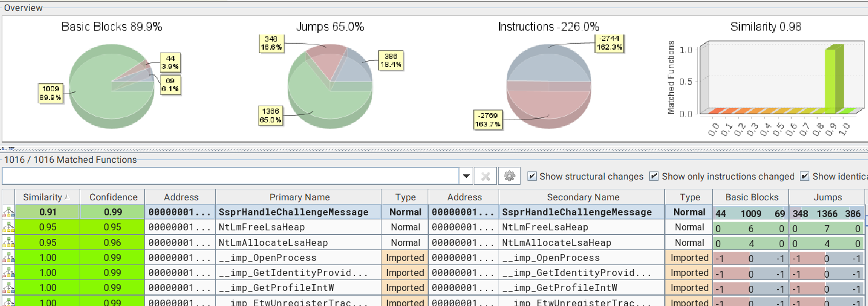Click the flow graph icon for __imp_OpenProcess row
This screenshot has width=868, height=306.
coord(8,258)
